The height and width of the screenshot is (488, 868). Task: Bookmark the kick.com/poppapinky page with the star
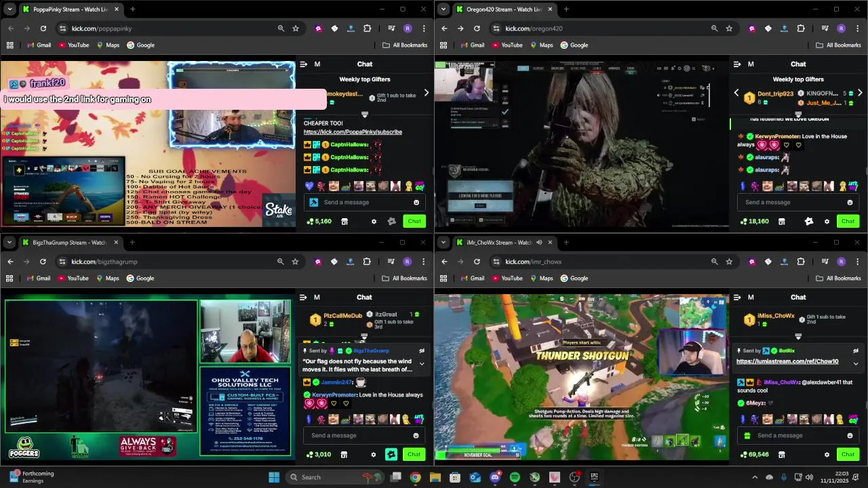(x=296, y=28)
